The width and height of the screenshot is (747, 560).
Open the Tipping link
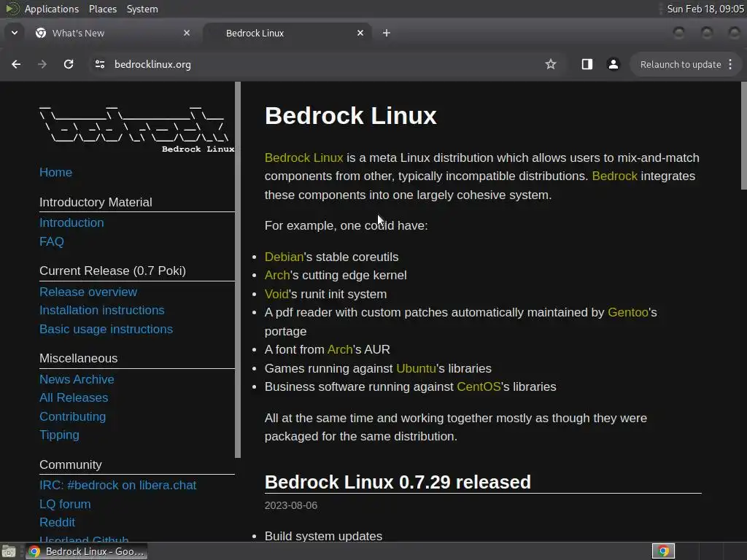click(x=60, y=435)
